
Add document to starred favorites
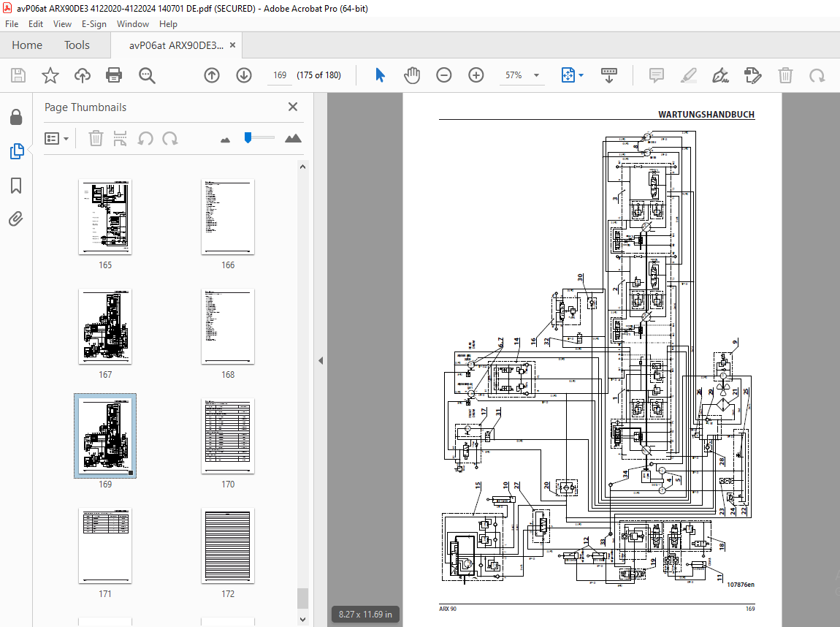(x=50, y=75)
